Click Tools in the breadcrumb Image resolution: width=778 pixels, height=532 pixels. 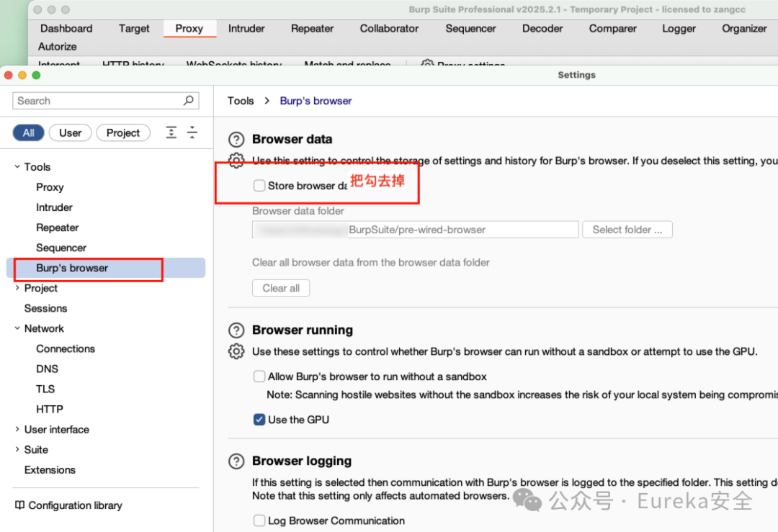[x=241, y=101]
